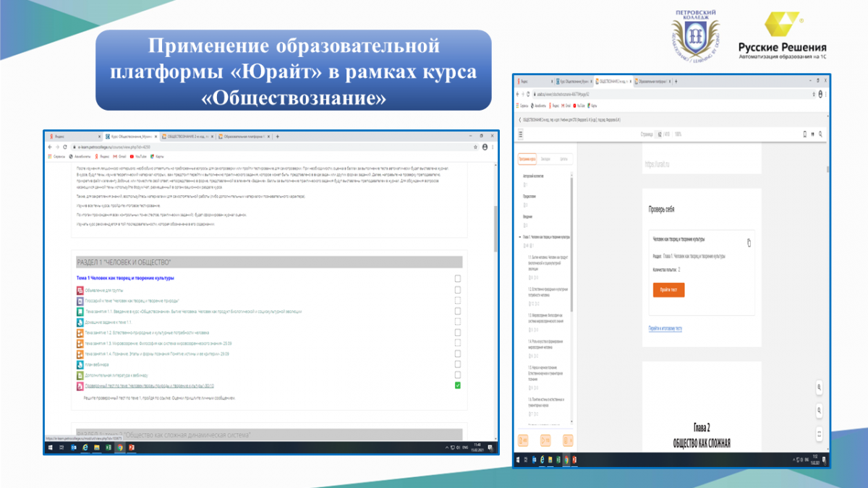Click icon of Тема занятия 1.4 Познание
868x488 pixels.
80,354
